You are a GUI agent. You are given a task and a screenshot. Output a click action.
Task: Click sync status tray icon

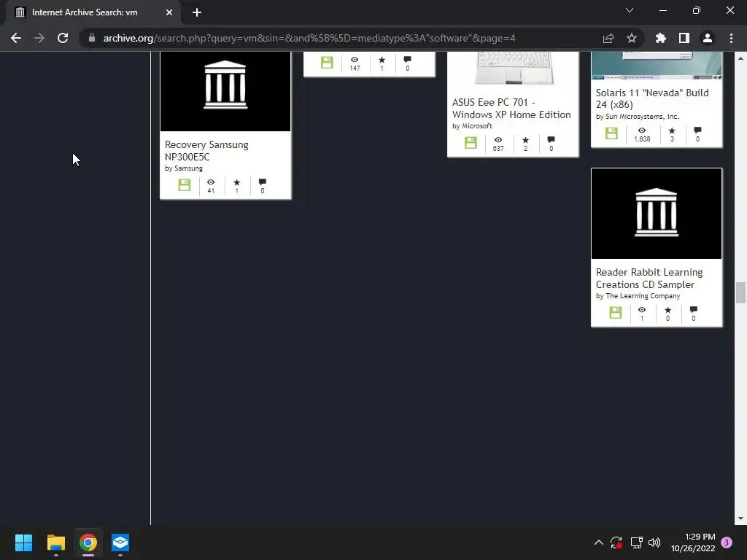pyautogui.click(x=616, y=542)
